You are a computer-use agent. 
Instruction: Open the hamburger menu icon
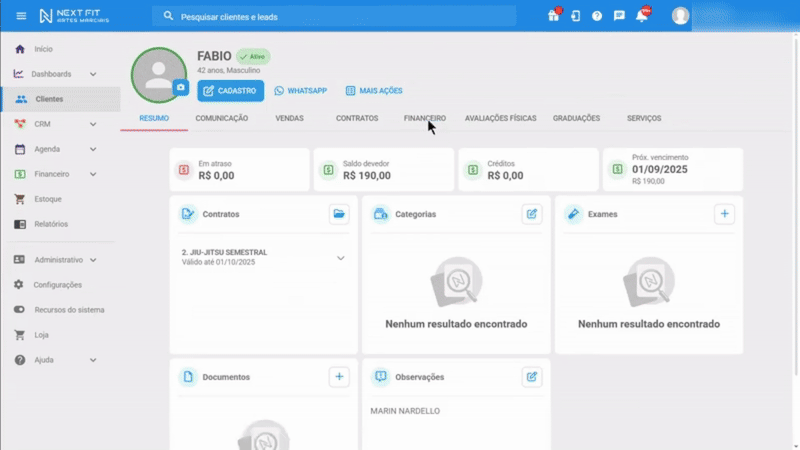21,16
